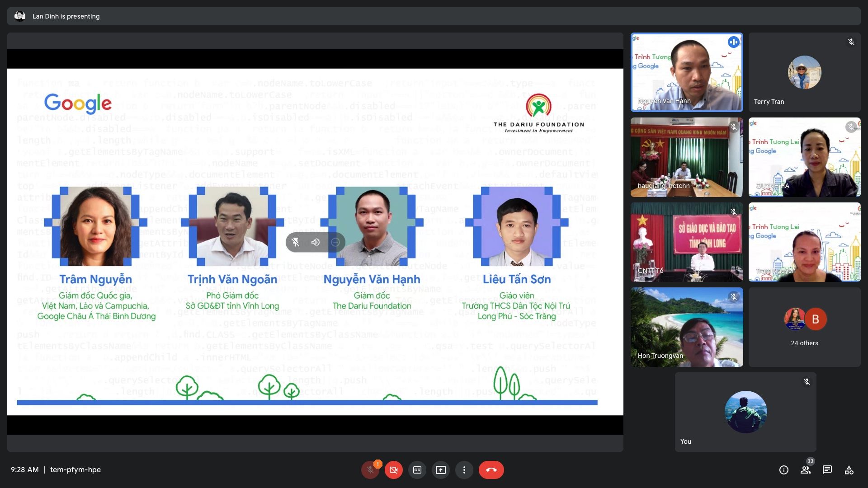Remove presentation from tile overlay icon
868x488 pixels.
[x=335, y=242]
